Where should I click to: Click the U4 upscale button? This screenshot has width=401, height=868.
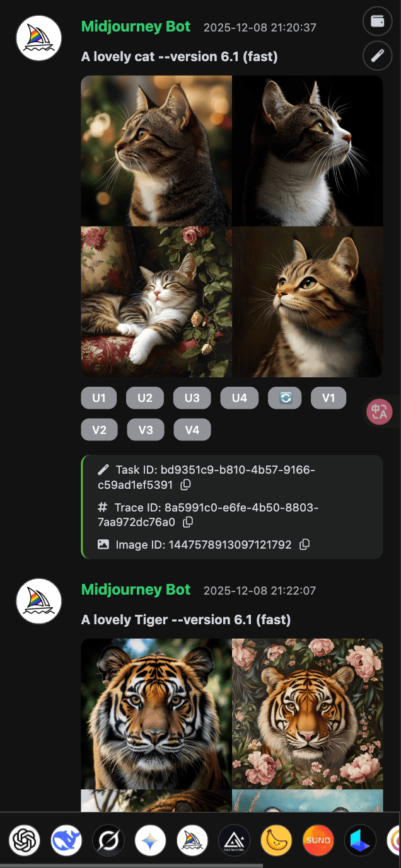(240, 398)
